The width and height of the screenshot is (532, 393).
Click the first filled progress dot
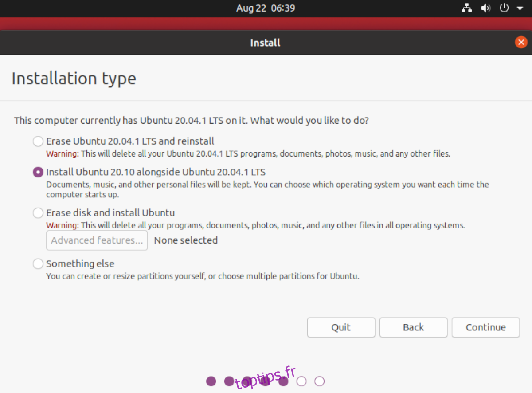click(x=211, y=381)
